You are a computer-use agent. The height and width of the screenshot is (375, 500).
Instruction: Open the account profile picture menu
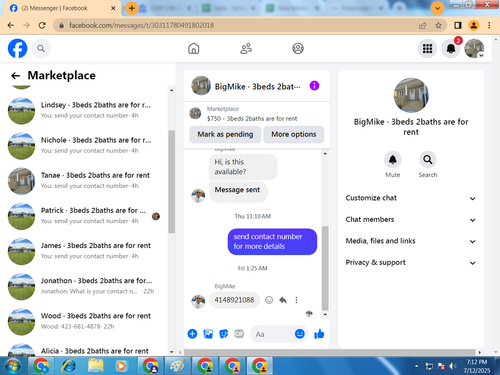pos(474,49)
